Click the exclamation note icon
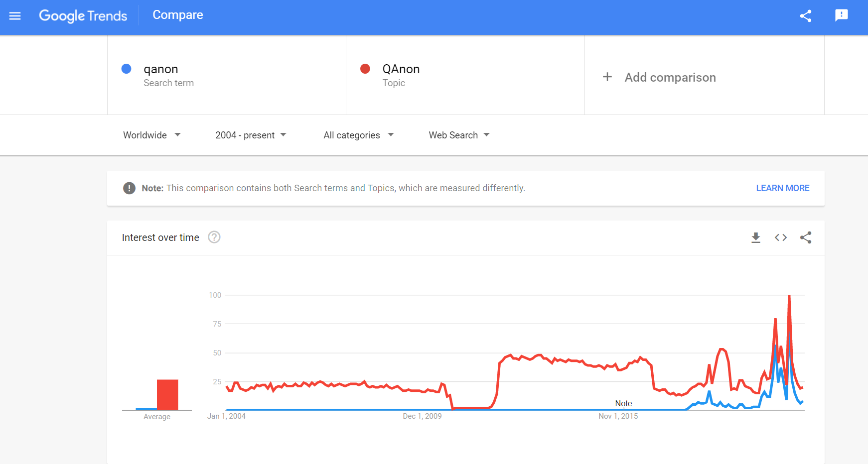The height and width of the screenshot is (464, 868). [129, 188]
